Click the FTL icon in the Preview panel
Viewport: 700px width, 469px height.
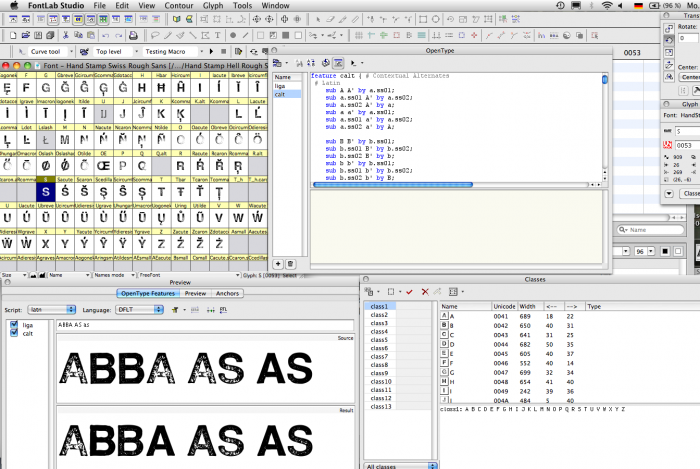coord(224,310)
